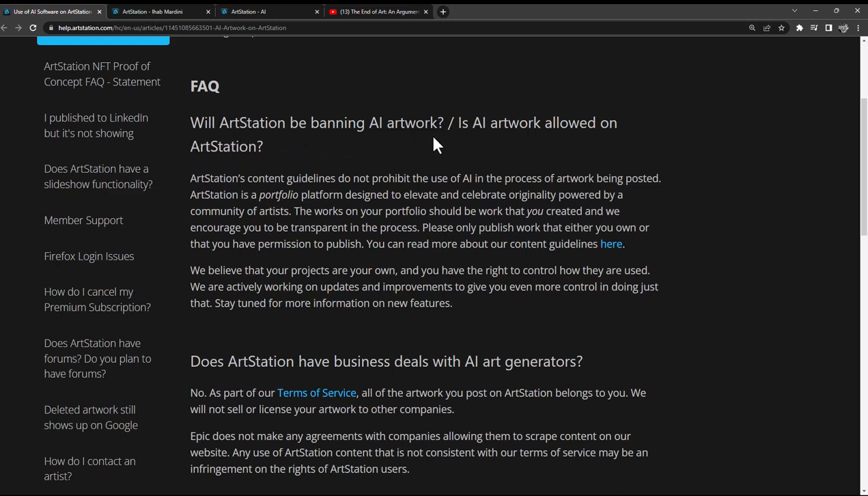The image size is (868, 496).
Task: Toggle the browser side panel
Action: tap(828, 28)
